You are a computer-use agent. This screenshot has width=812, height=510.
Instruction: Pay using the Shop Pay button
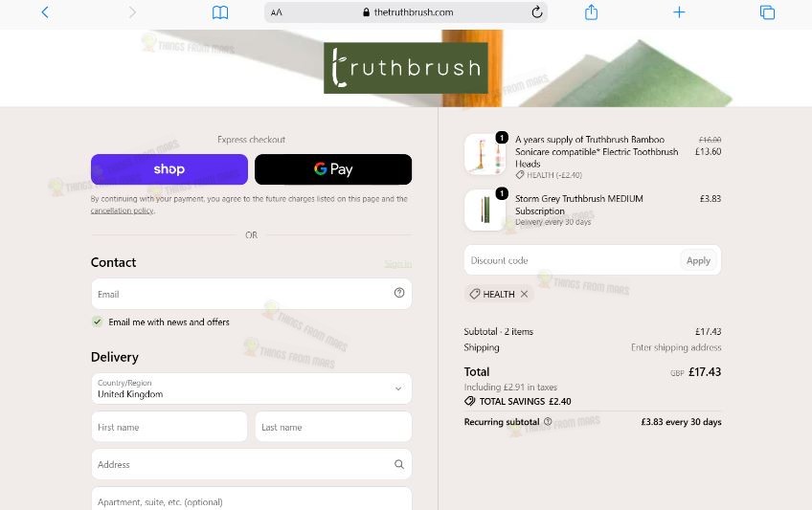pyautogui.click(x=169, y=169)
